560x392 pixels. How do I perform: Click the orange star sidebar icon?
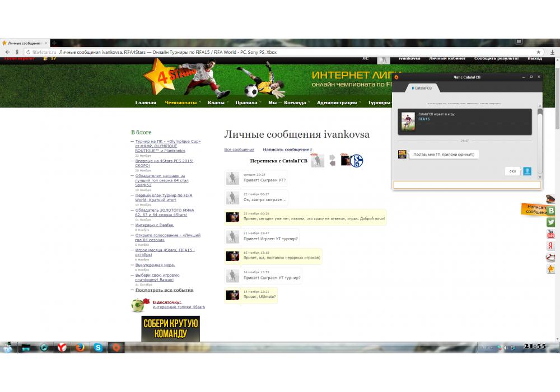click(x=551, y=269)
